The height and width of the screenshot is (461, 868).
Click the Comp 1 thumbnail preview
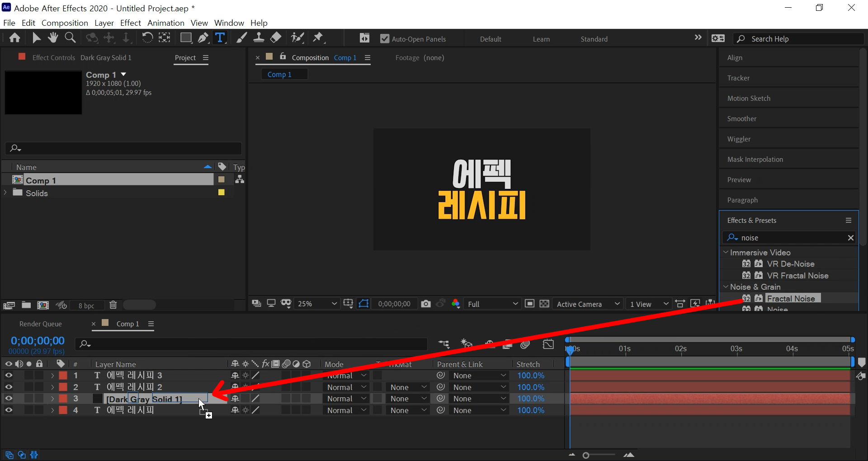point(43,92)
